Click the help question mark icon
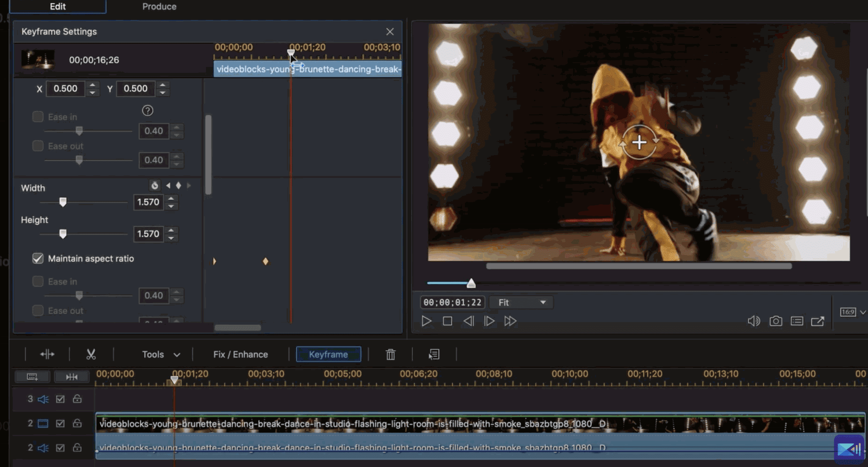868x467 pixels. [147, 111]
